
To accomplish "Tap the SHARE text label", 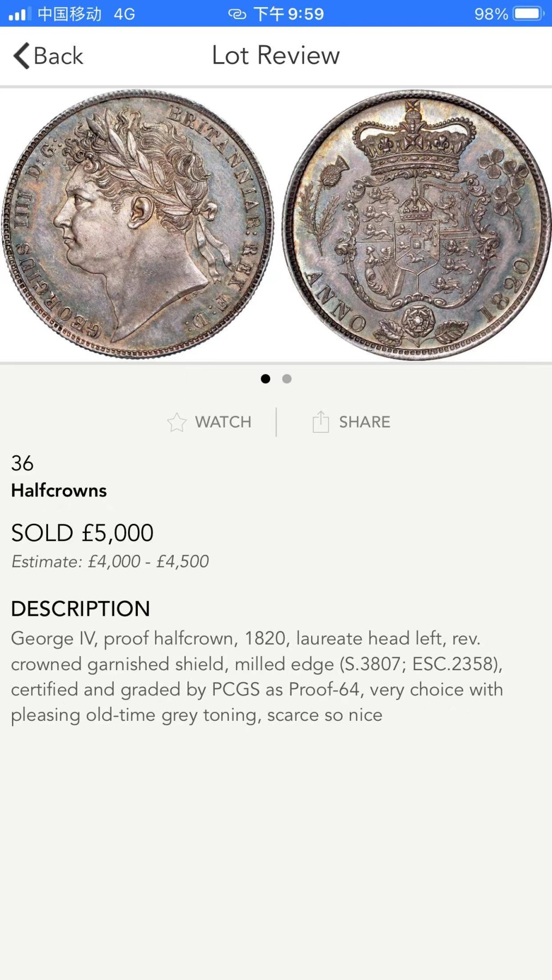I will click(x=365, y=422).
